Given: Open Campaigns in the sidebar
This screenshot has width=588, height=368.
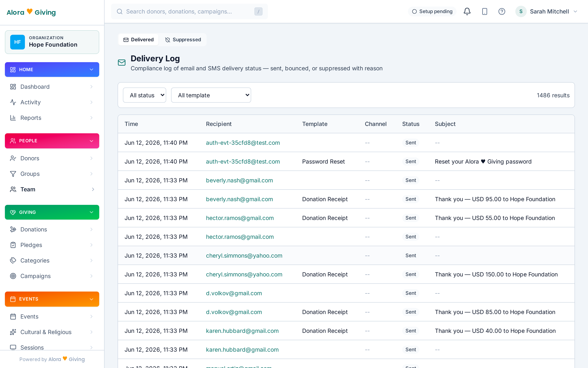Looking at the screenshot, I should click(x=52, y=276).
